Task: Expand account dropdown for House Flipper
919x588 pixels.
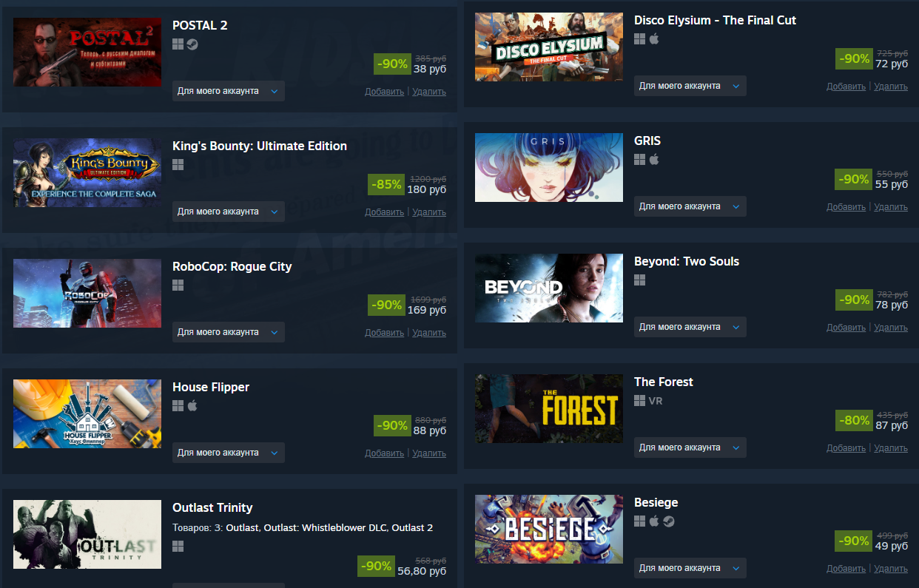Action: click(x=229, y=453)
